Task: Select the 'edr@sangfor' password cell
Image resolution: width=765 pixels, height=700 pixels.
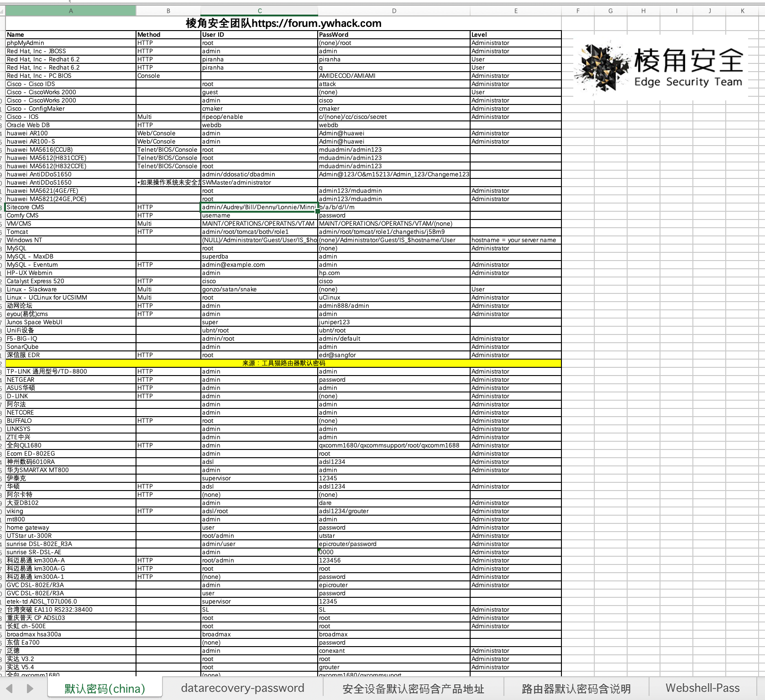Action: point(394,355)
